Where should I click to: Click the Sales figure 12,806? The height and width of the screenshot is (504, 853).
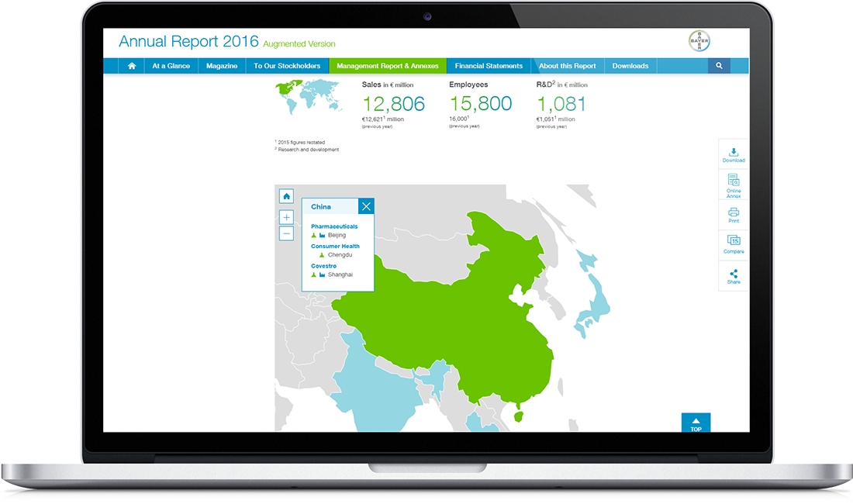(393, 104)
